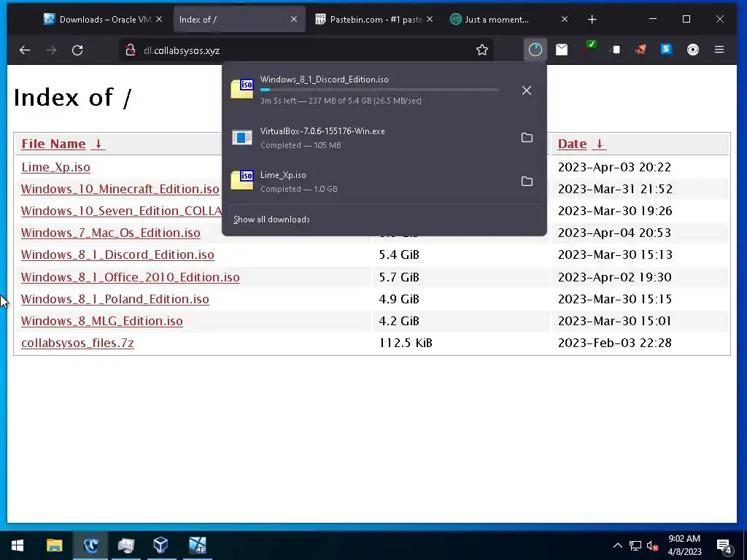This screenshot has width=747, height=560.
Task: Click the browser icon in the taskbar
Action: click(90, 545)
